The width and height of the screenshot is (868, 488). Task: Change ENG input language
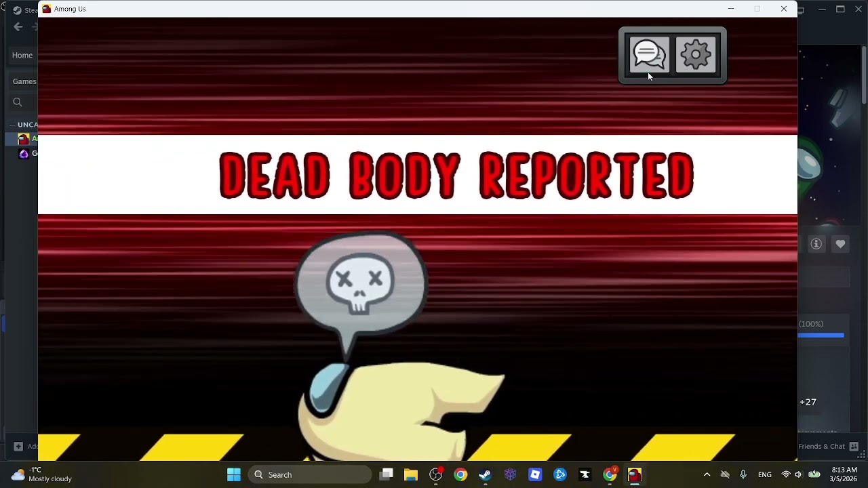[765, 474]
